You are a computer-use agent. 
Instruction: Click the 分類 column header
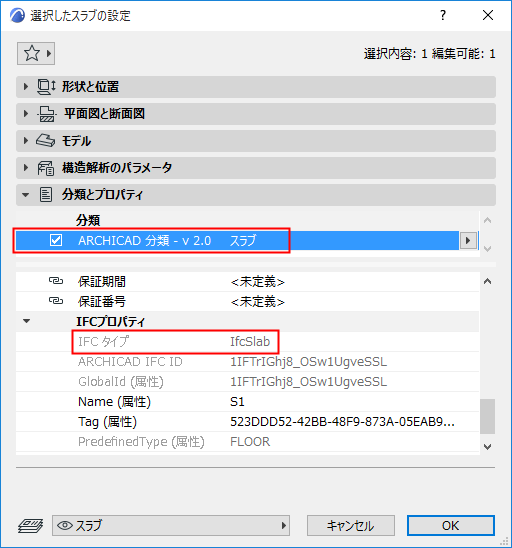(x=88, y=220)
